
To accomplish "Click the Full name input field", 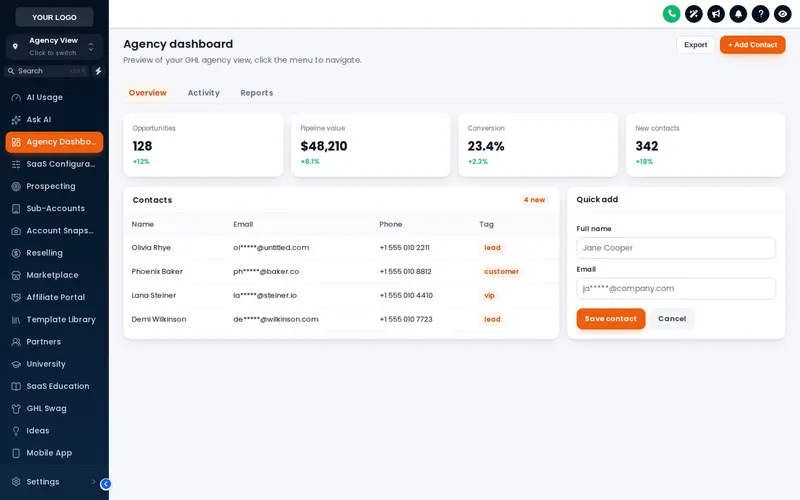I will point(676,248).
